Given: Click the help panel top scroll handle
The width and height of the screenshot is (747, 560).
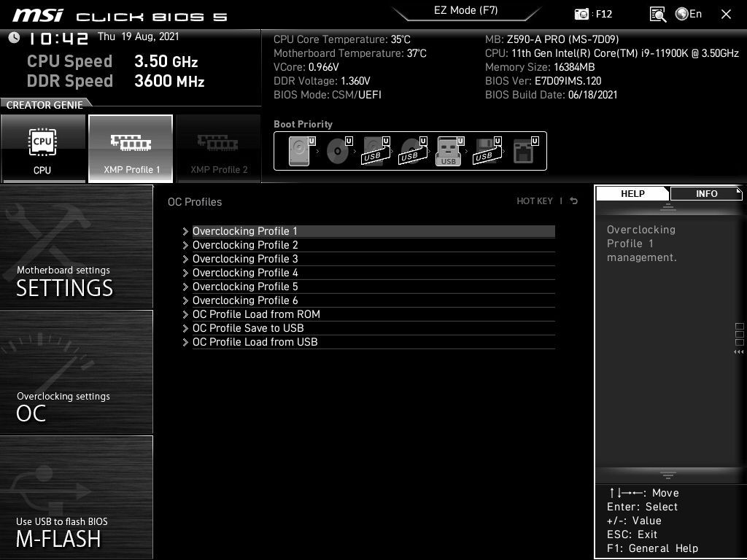Looking at the screenshot, I should tap(668, 207).
